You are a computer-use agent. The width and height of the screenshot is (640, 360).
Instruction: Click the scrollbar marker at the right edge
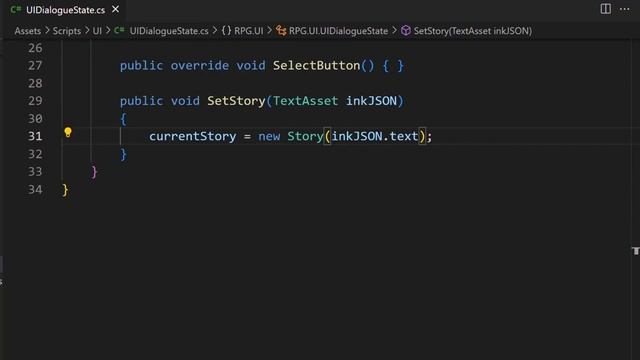click(636, 251)
